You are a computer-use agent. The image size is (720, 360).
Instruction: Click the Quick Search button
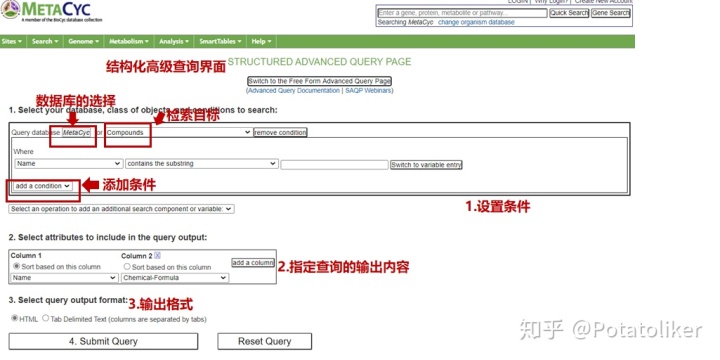[569, 13]
